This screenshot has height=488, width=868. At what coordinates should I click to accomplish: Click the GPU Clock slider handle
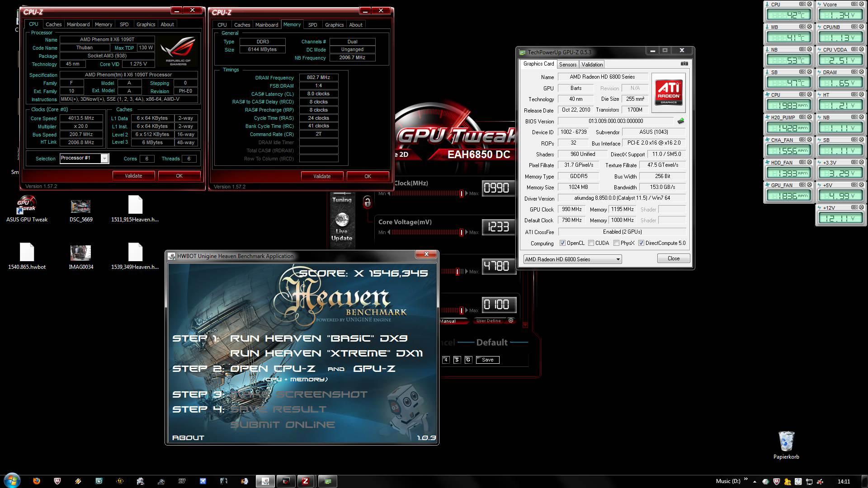click(x=462, y=193)
